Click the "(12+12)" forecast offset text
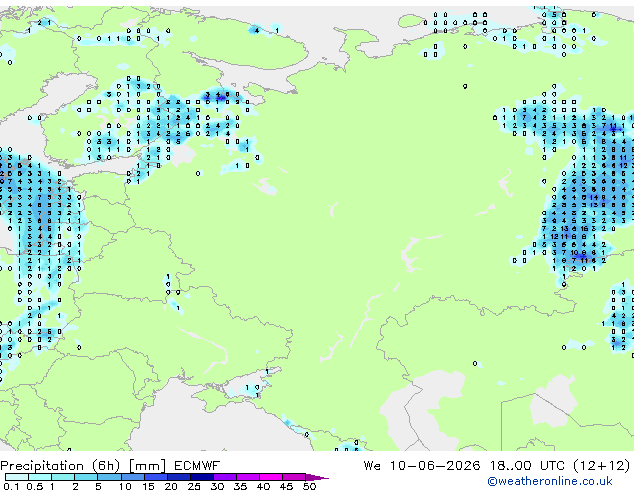Screen dimensions: 634x490 point(602,466)
